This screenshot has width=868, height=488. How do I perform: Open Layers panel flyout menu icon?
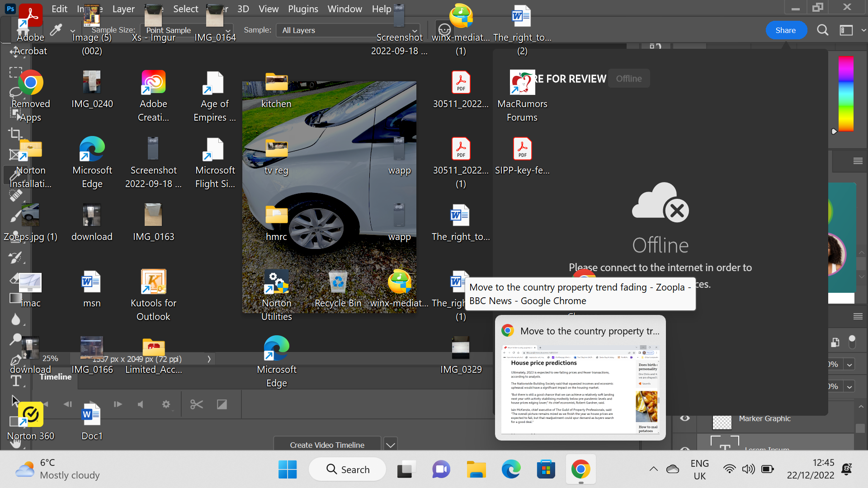tap(858, 317)
